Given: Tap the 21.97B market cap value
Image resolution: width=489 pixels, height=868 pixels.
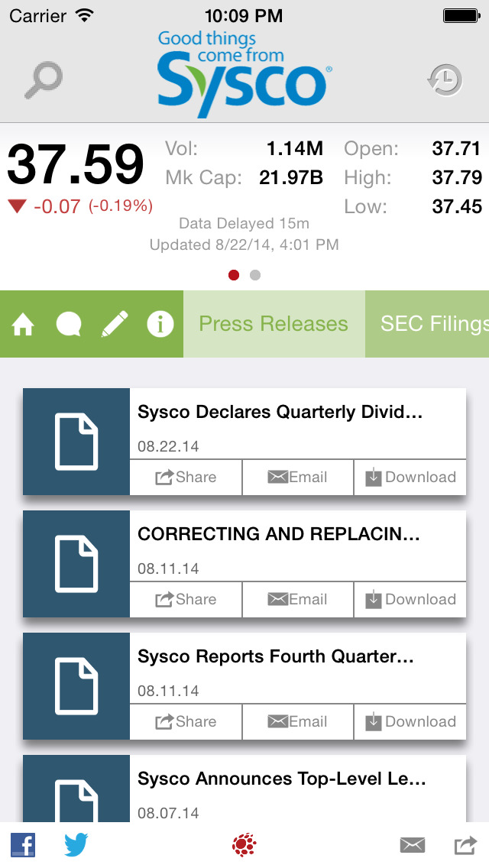Looking at the screenshot, I should pos(291,178).
